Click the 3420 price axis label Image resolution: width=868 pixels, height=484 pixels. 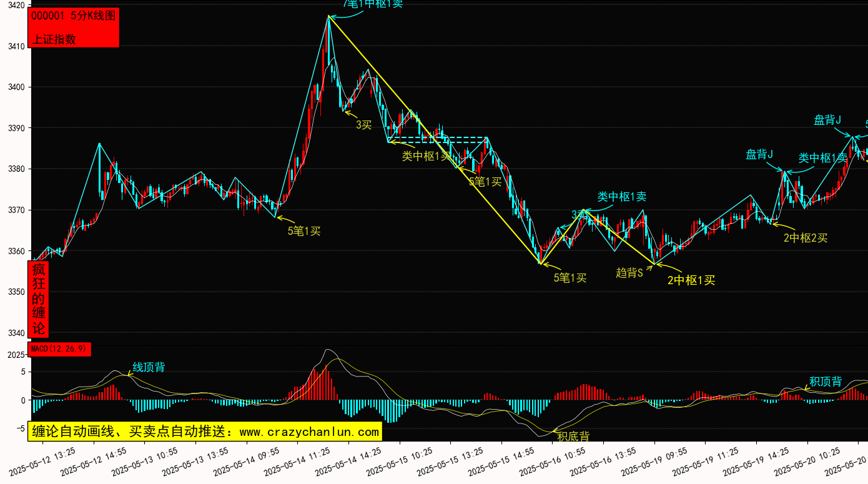pos(16,5)
